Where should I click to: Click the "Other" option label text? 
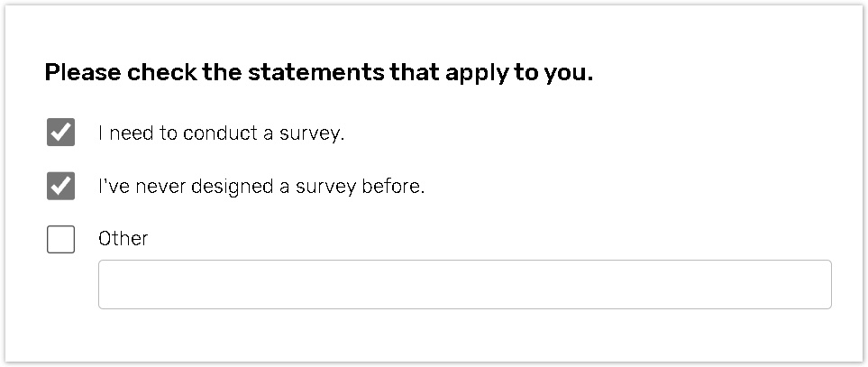point(123,239)
